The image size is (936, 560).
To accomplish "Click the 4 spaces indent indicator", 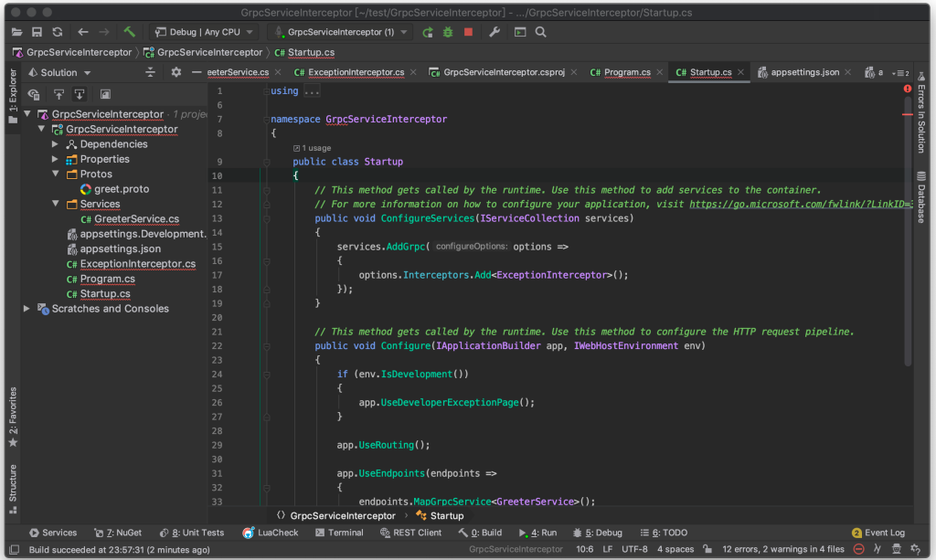I will [x=675, y=549].
